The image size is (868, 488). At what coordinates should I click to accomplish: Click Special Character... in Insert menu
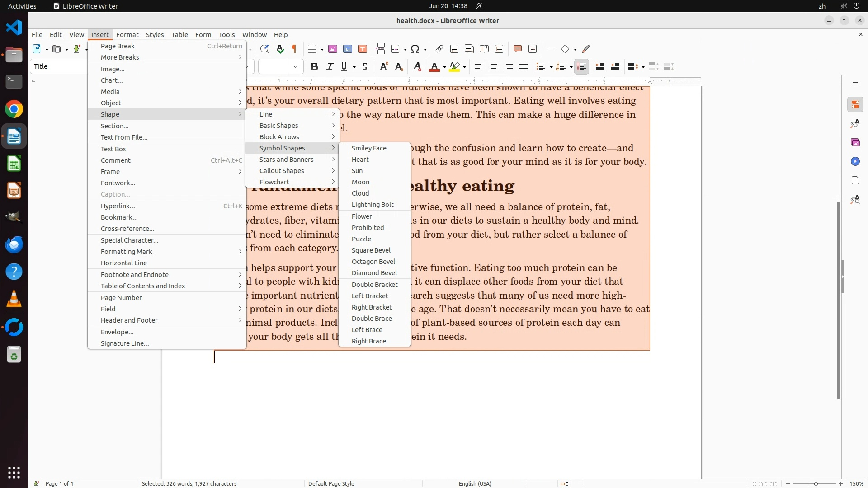[129, 240]
